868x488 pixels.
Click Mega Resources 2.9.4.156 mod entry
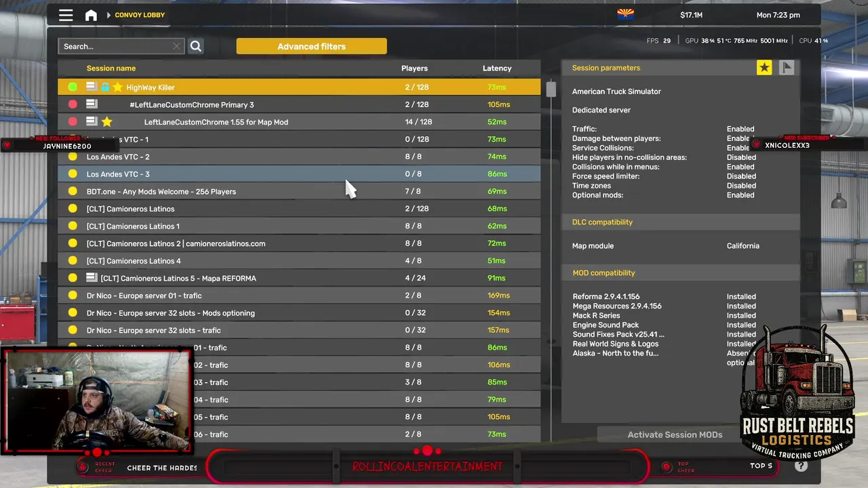[617, 306]
